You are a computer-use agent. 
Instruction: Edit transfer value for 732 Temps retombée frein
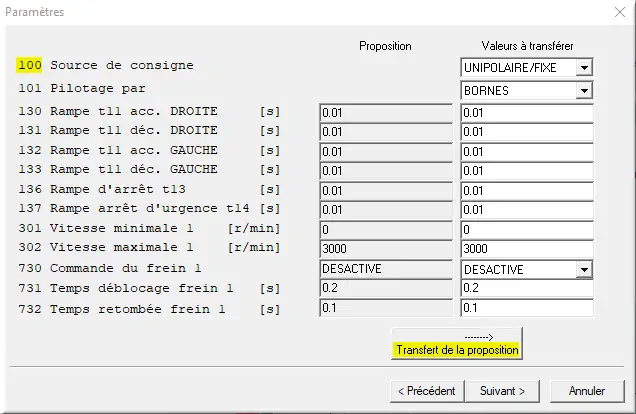tap(527, 308)
